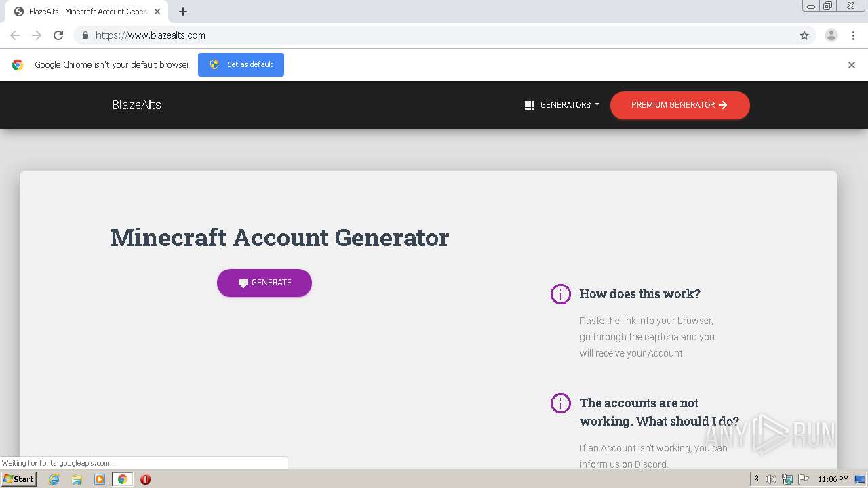Image resolution: width=868 pixels, height=488 pixels.
Task: Open a new tab with the plus button
Action: point(183,12)
